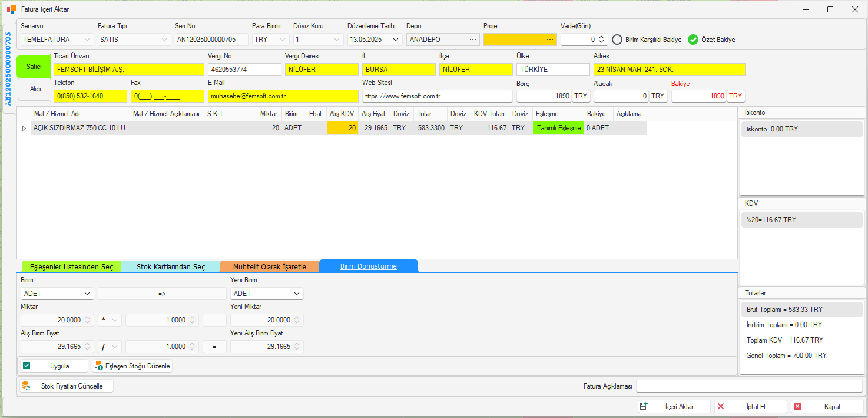This screenshot has height=418, width=868.
Task: Open the Para Birimi dropdown
Action: [x=283, y=40]
